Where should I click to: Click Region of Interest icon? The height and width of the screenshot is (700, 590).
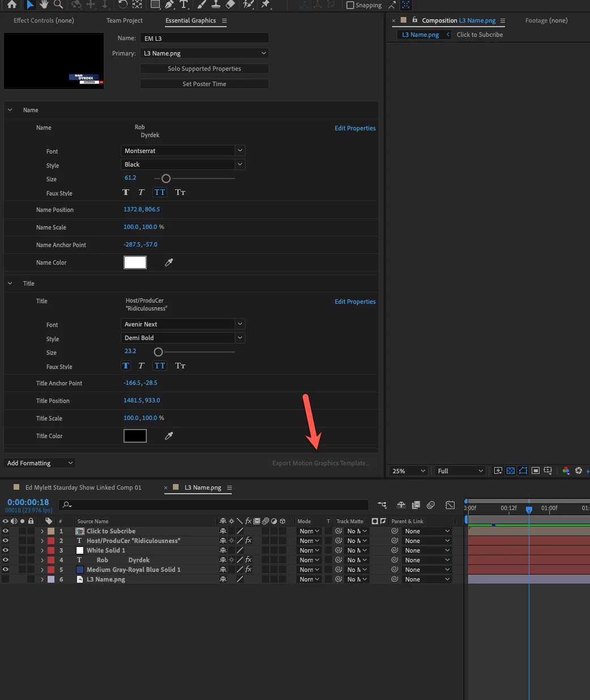pyautogui.click(x=536, y=471)
